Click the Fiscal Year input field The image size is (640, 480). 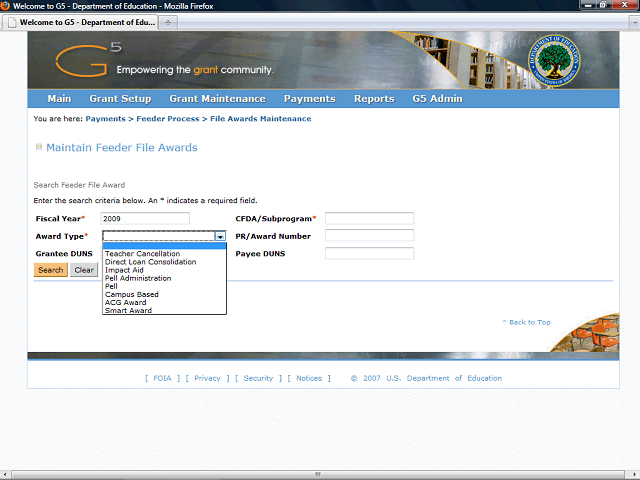tap(145, 218)
